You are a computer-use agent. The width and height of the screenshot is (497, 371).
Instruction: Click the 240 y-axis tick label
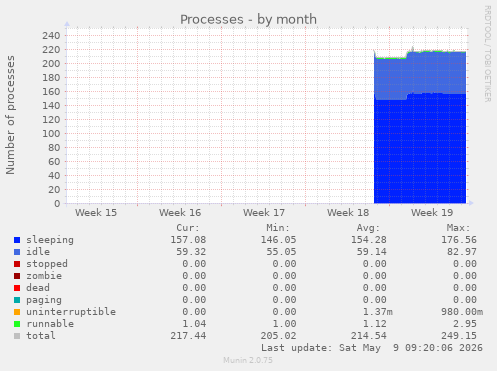51,36
